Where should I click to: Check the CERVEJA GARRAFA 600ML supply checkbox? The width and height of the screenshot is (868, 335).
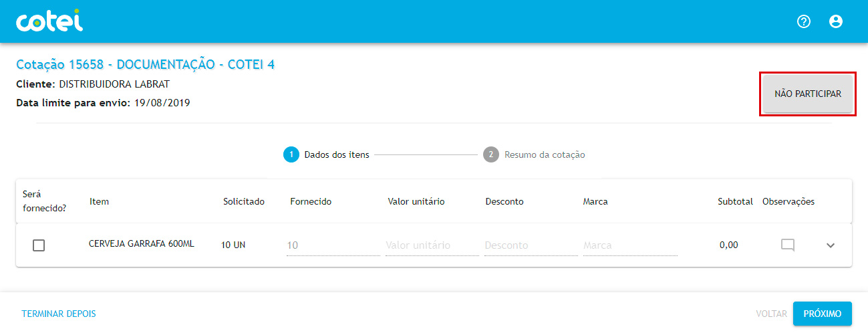pos(39,245)
